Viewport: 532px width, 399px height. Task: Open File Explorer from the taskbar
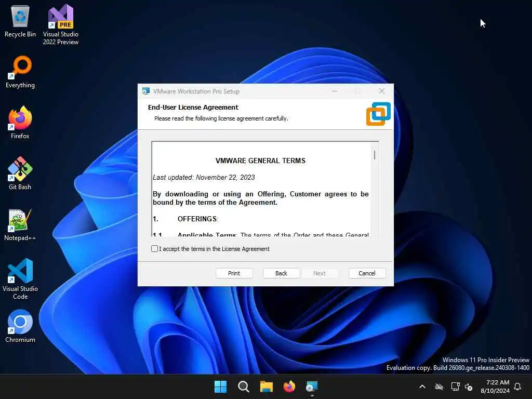267,387
